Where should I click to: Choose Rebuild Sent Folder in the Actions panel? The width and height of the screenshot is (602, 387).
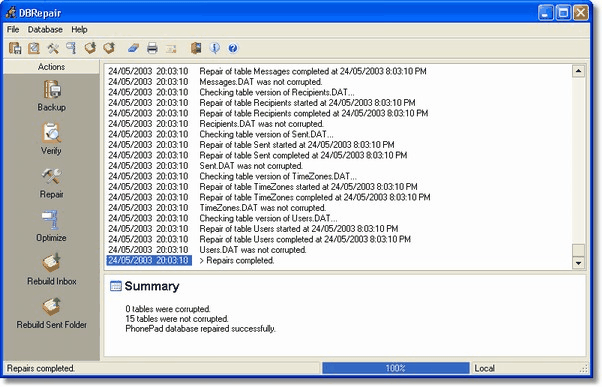(51, 313)
